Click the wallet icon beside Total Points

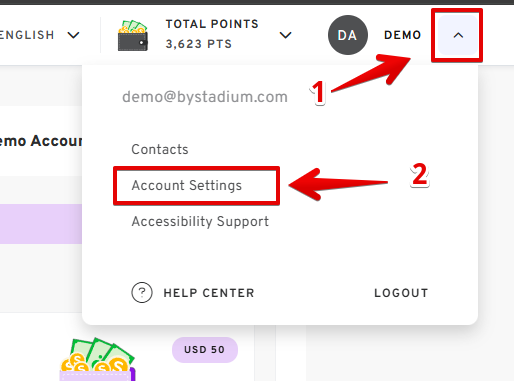click(133, 35)
